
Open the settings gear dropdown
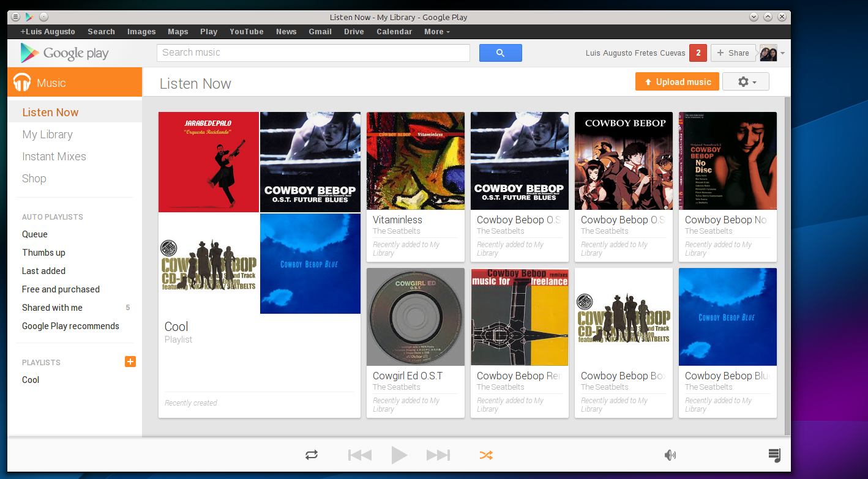click(746, 81)
